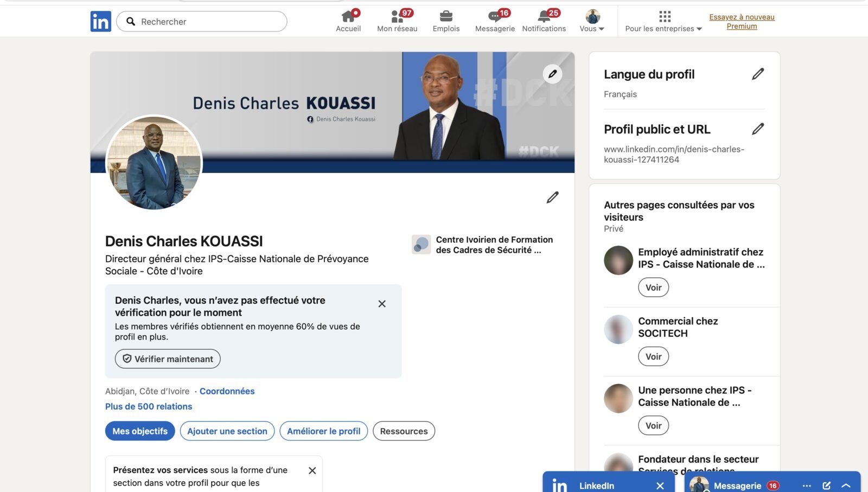Image resolution: width=868 pixels, height=492 pixels.
Task: Click Mes objectifs button
Action: click(140, 431)
